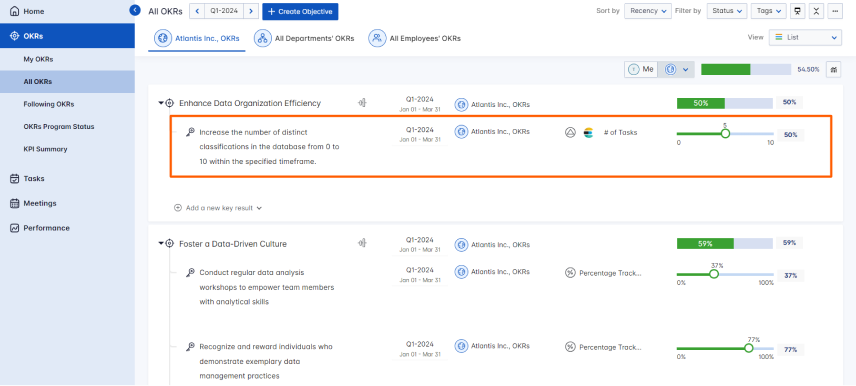Viewport: 856px width, 386px height.
Task: Open the Foster a Data-Driven Culture objective title
Action: [x=233, y=244]
